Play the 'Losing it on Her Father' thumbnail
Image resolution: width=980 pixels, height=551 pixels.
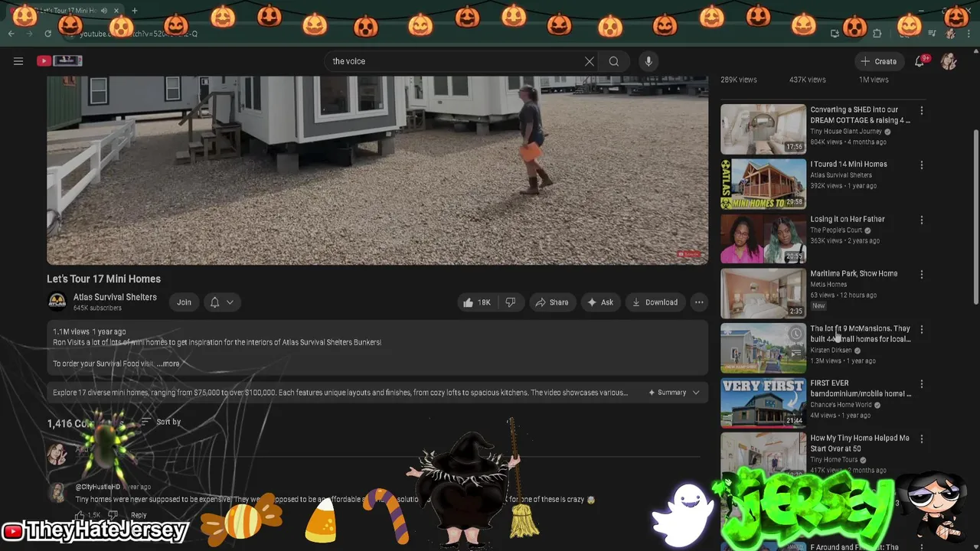tap(763, 238)
